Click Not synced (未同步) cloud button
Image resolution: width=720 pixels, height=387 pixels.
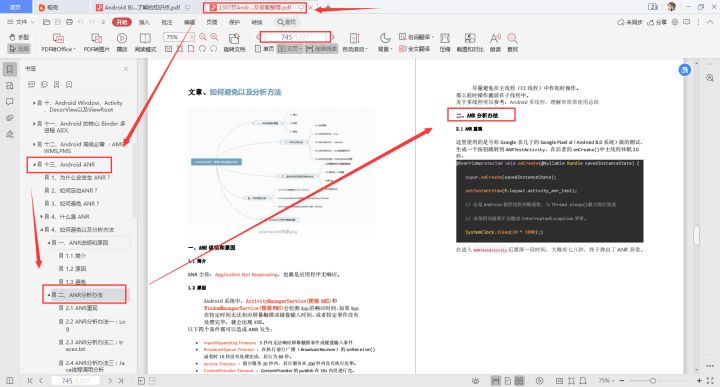tap(629, 22)
